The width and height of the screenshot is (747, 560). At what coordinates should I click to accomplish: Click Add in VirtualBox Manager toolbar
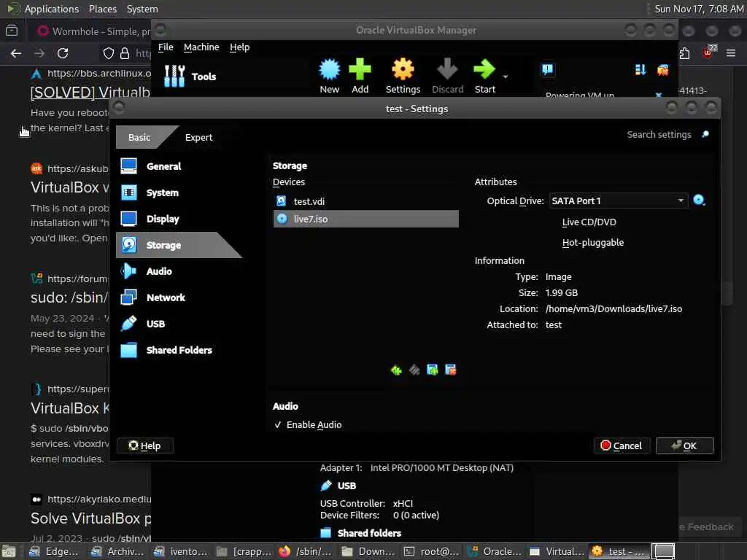click(360, 76)
